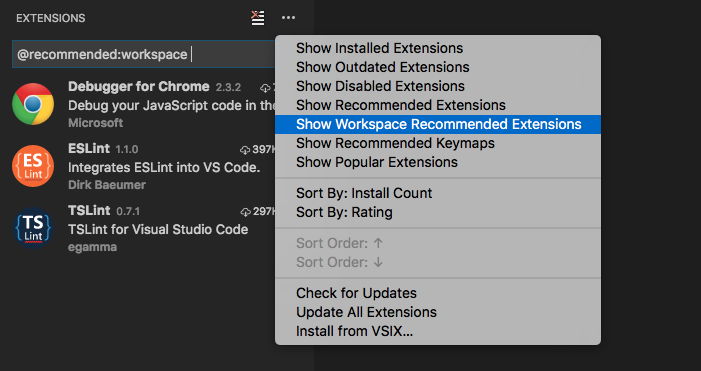The width and height of the screenshot is (701, 371).
Task: Click the EXTENSIONS panel header
Action: [x=51, y=18]
